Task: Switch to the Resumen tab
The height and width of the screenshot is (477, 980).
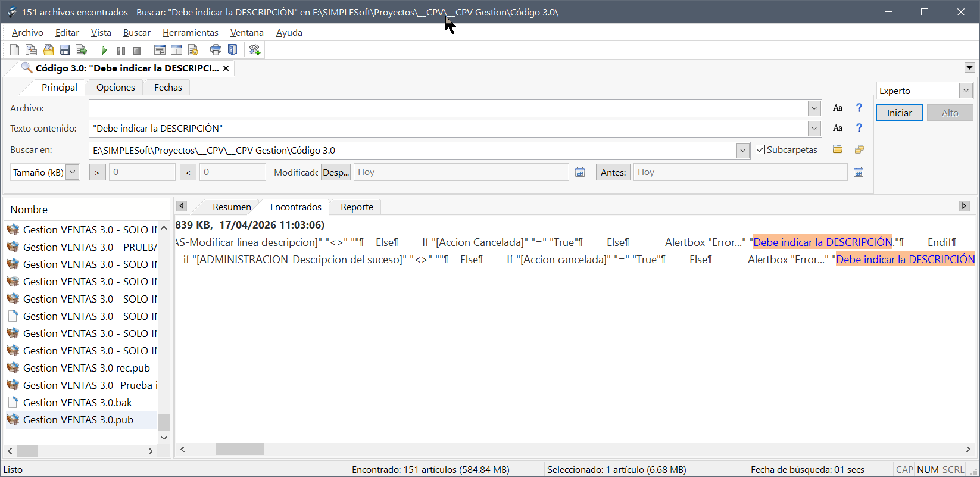Action: [232, 207]
